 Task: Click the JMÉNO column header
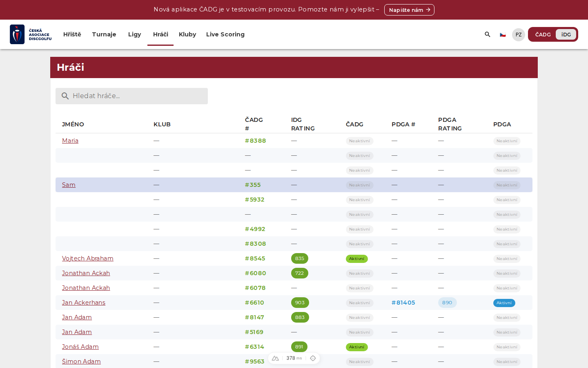pyautogui.click(x=73, y=124)
